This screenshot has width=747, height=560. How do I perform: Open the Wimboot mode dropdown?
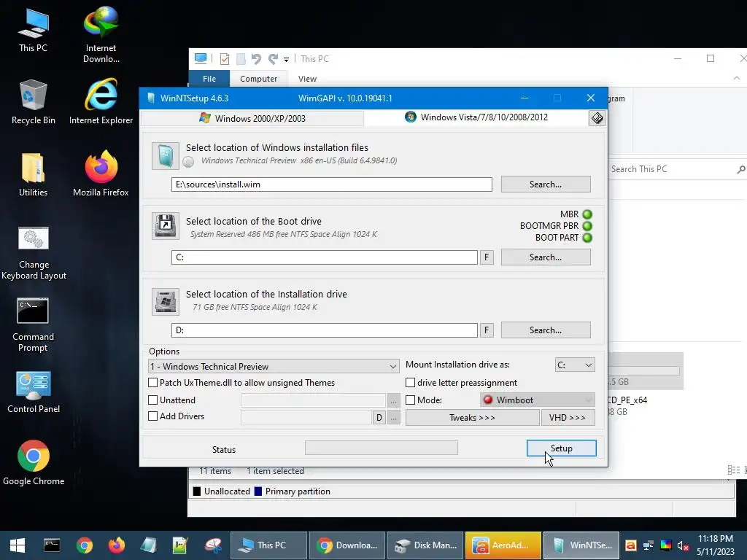[x=538, y=400]
